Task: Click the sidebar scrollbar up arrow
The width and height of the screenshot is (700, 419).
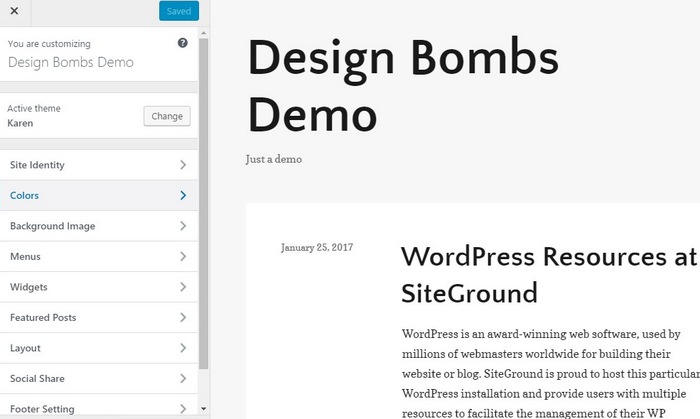Action: (204, 33)
